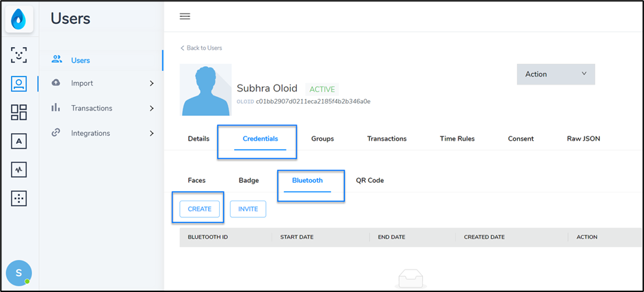This screenshot has width=644, height=292.
Task: Expand the Import submenu chevron
Action: (x=151, y=83)
